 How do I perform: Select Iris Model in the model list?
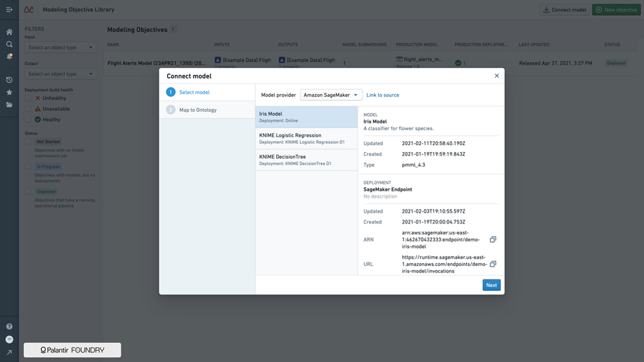coord(307,117)
